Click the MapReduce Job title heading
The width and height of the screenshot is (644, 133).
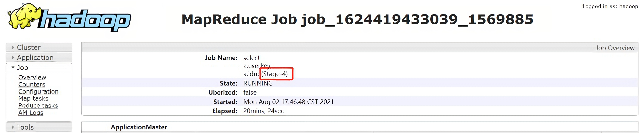pos(357,20)
